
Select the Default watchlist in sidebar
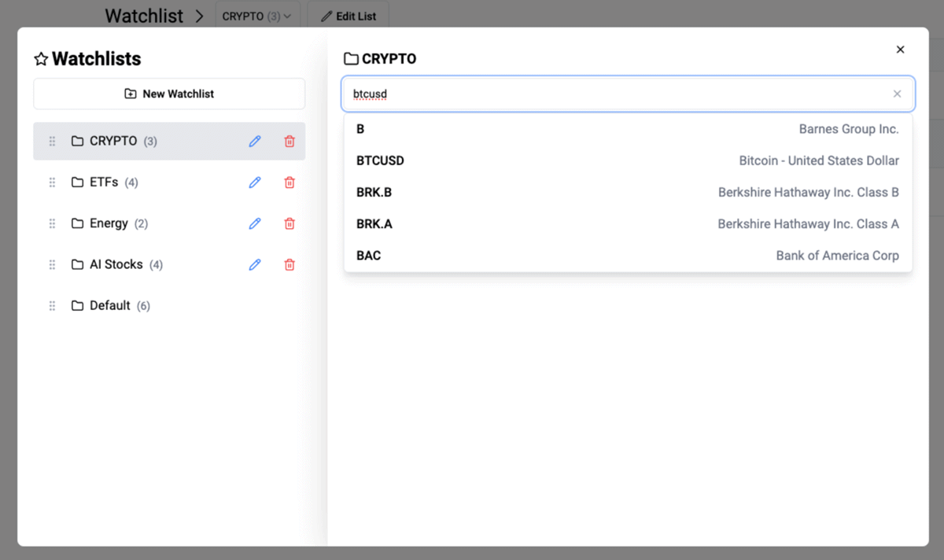(x=110, y=305)
